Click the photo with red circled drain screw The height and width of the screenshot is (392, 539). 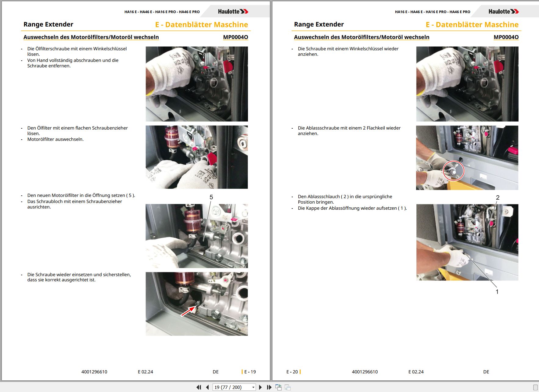tap(467, 158)
